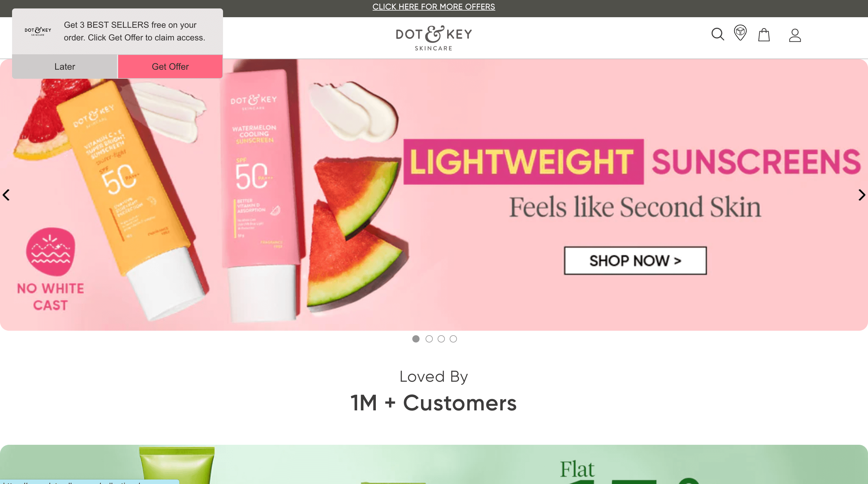
Task: Dismiss the popup with Later button
Action: (65, 66)
